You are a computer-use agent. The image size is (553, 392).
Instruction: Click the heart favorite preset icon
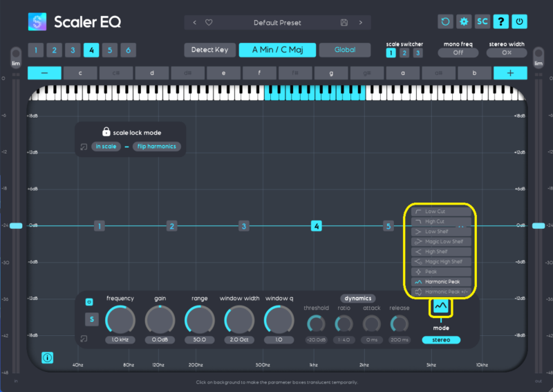pos(209,22)
